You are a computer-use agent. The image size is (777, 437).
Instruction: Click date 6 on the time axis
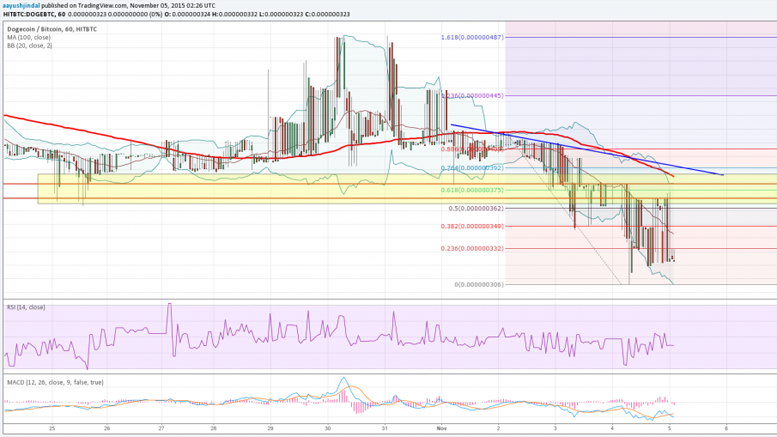click(726, 428)
